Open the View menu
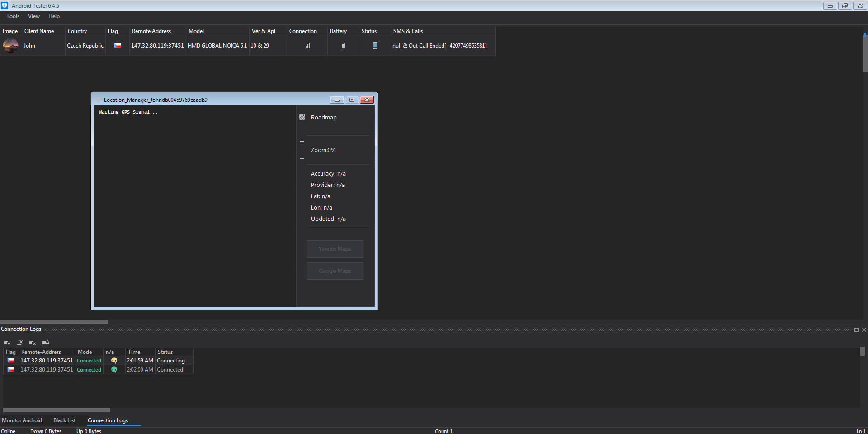868x434 pixels. pyautogui.click(x=34, y=16)
